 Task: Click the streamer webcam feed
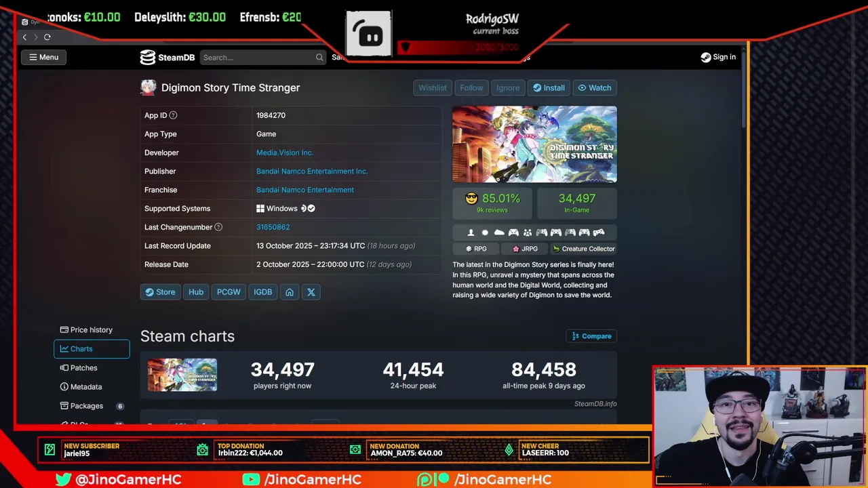coord(759,427)
